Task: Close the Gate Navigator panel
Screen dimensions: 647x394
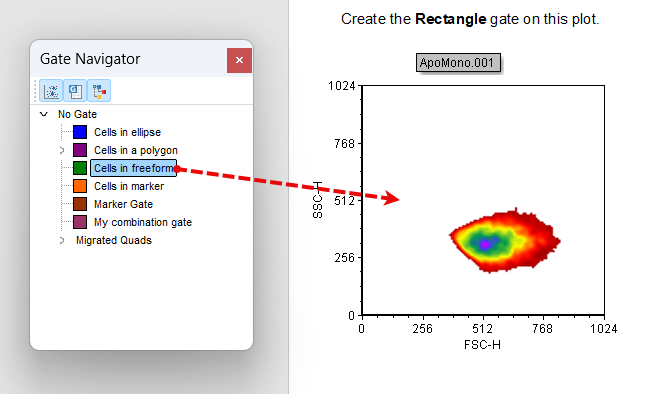Action: click(239, 60)
